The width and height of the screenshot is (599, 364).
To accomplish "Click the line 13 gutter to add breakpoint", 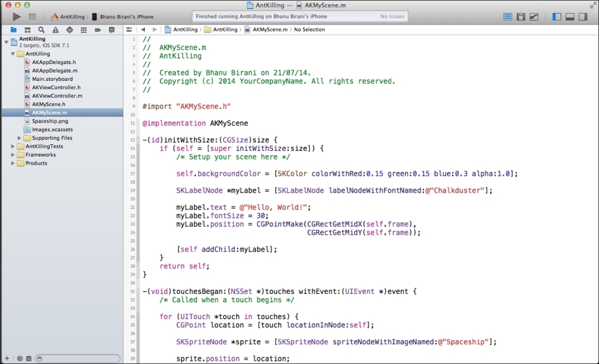I will pyautogui.click(x=132, y=140).
